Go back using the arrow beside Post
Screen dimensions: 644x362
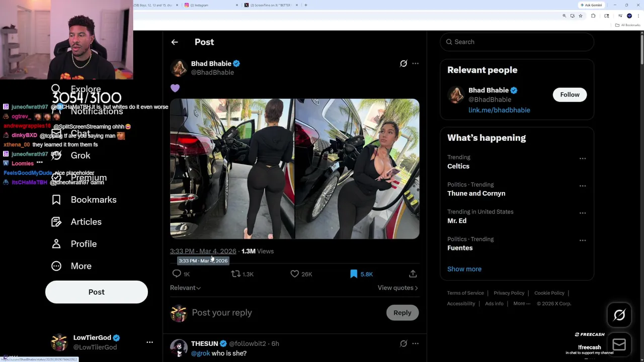[175, 42]
